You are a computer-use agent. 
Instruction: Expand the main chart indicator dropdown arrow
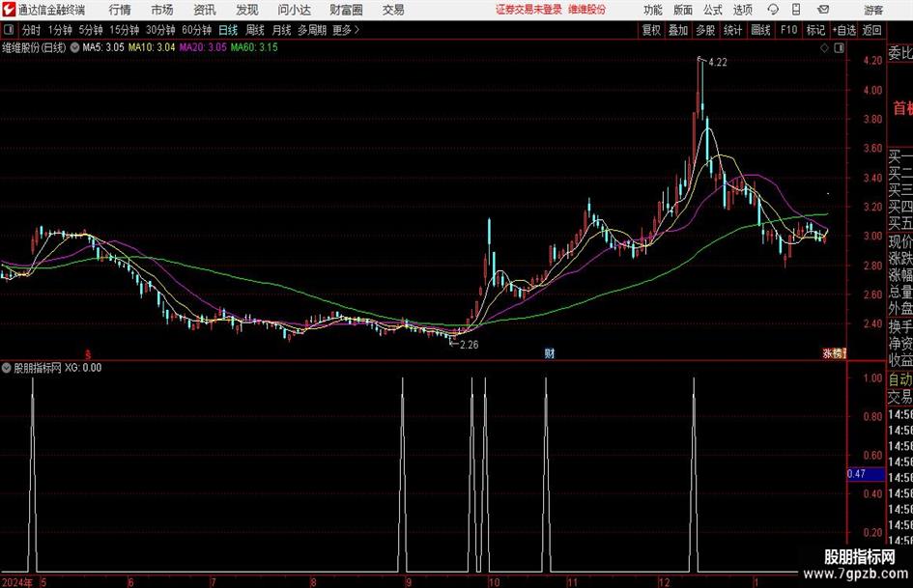pyautogui.click(x=74, y=47)
